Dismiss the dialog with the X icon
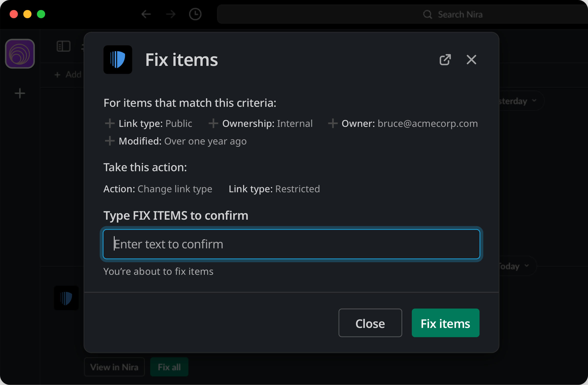The image size is (588, 385). [471, 60]
